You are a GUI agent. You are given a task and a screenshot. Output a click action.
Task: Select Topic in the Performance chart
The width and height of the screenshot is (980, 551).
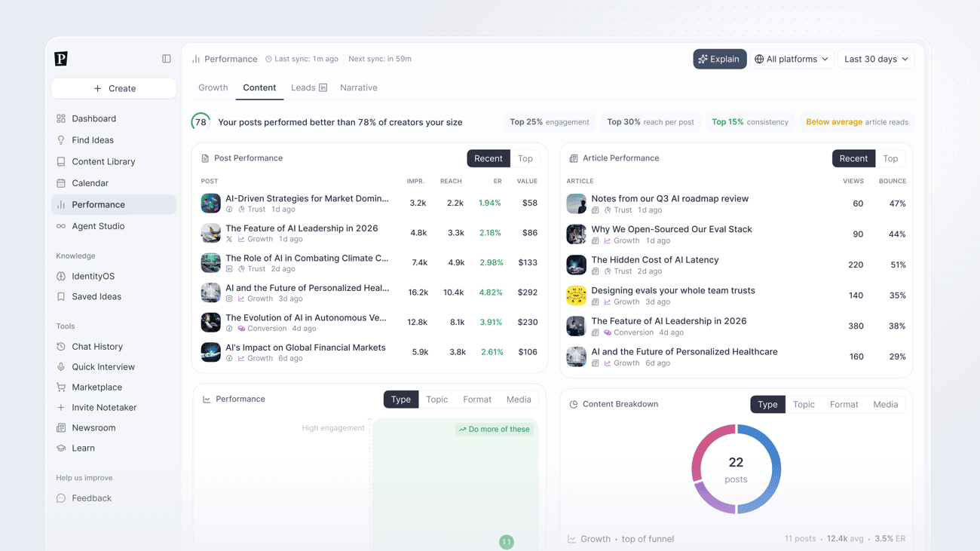(x=437, y=399)
